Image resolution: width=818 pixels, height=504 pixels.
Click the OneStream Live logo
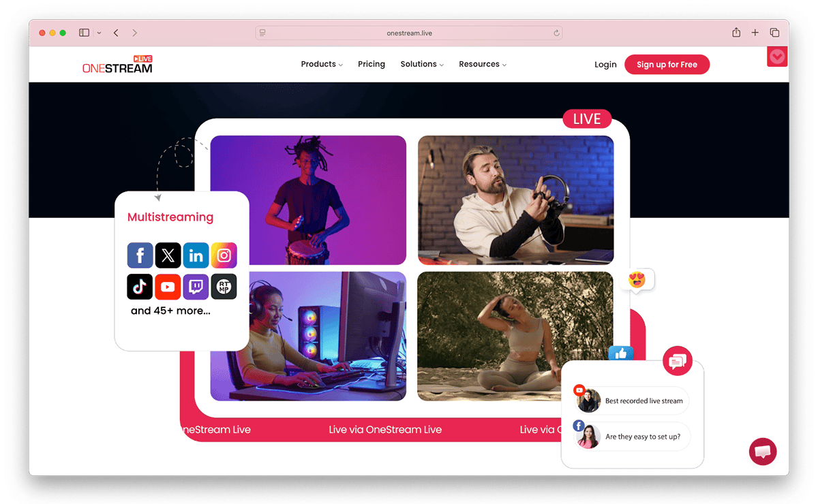(x=117, y=64)
